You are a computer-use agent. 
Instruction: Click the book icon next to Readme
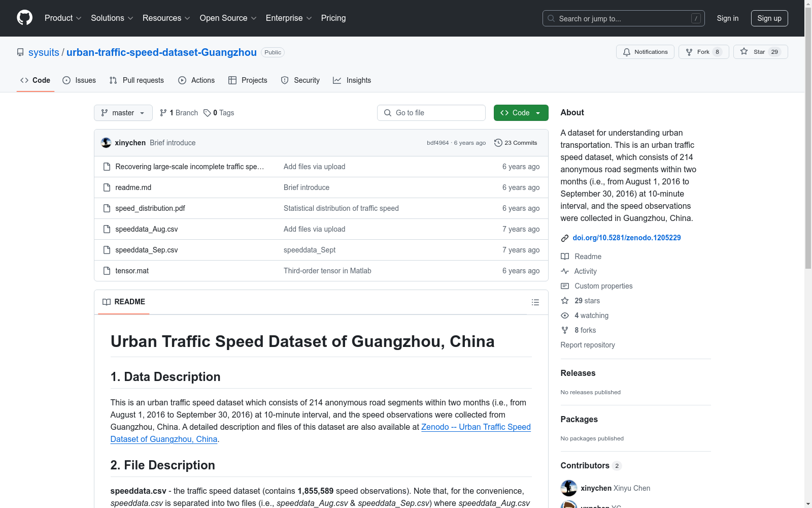click(x=565, y=257)
